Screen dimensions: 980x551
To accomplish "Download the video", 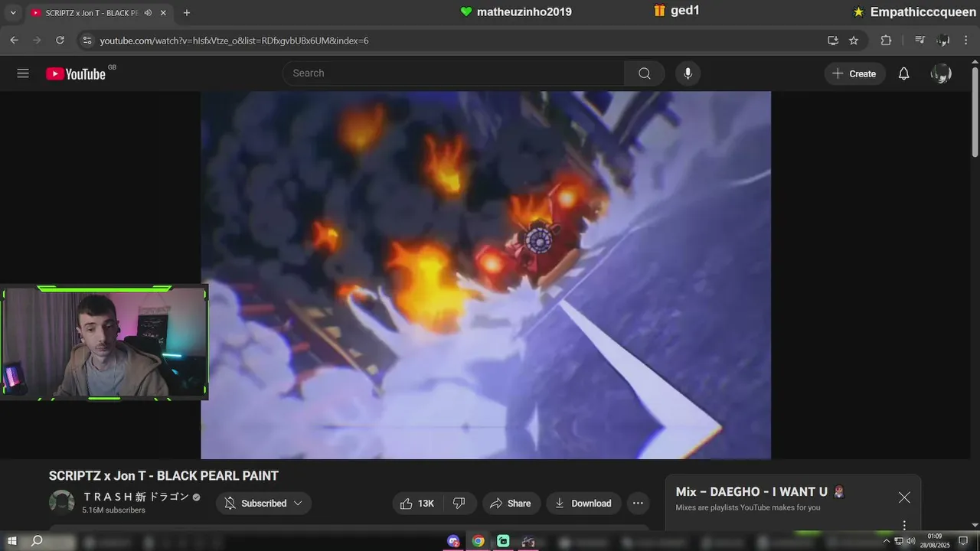I will point(583,503).
